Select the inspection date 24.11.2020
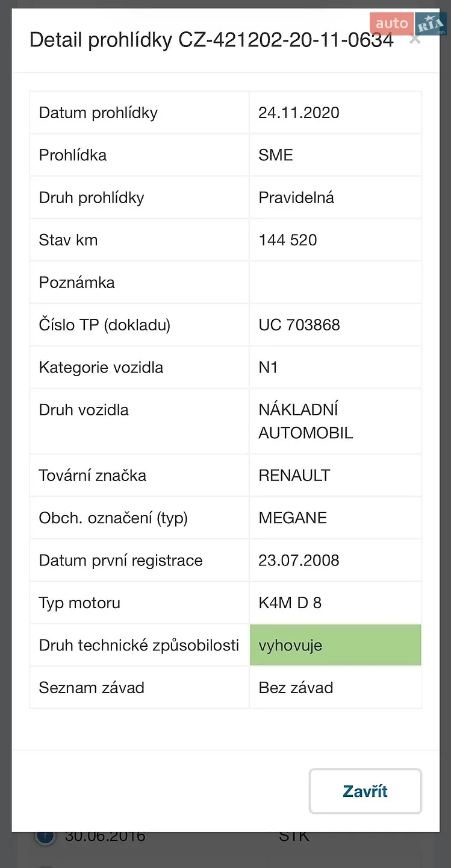Image resolution: width=451 pixels, height=868 pixels. pos(299,113)
